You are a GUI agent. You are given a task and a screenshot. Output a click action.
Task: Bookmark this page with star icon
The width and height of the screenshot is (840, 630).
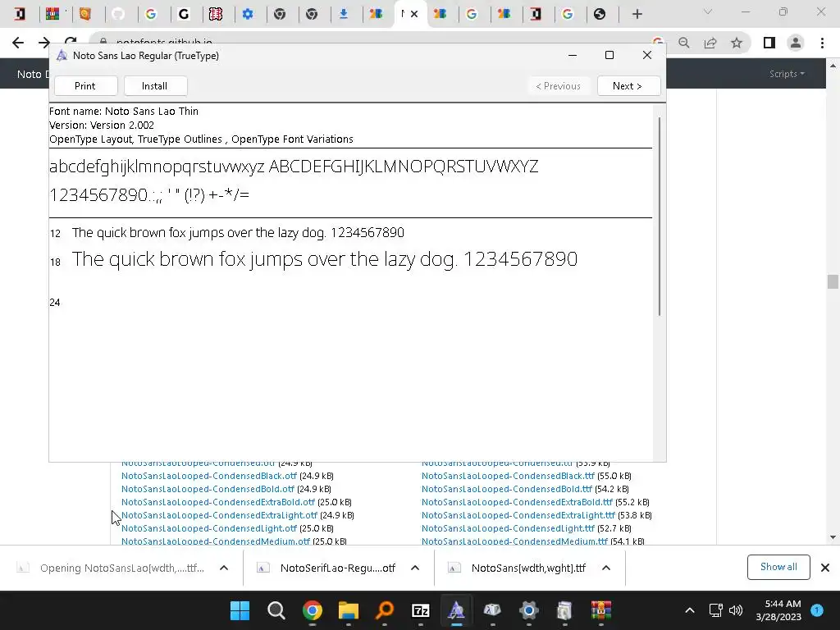(x=737, y=43)
